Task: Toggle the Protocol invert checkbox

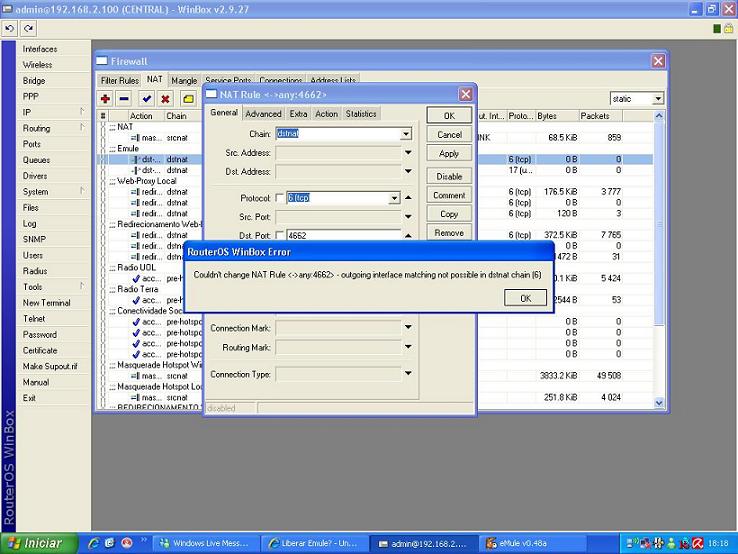Action: coord(280,198)
